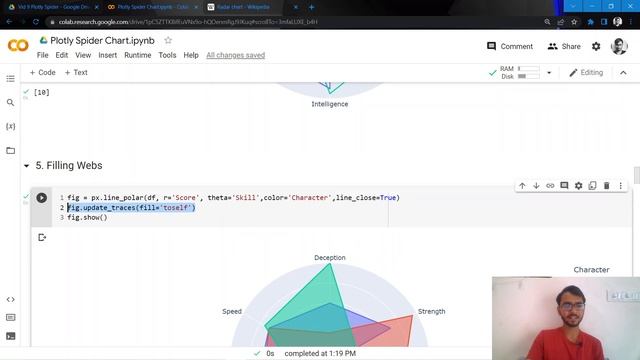Click the address bar URL
The image size is (640, 360).
pos(188,22)
